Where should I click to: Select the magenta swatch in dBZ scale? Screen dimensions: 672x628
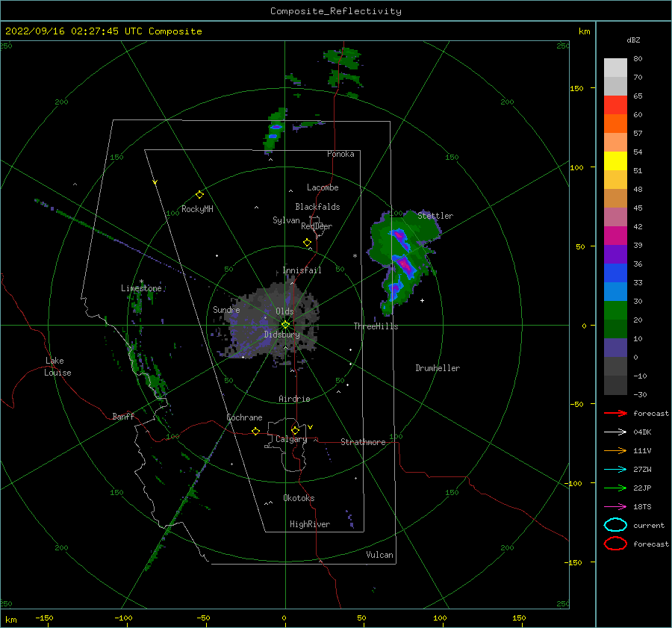tap(615, 236)
